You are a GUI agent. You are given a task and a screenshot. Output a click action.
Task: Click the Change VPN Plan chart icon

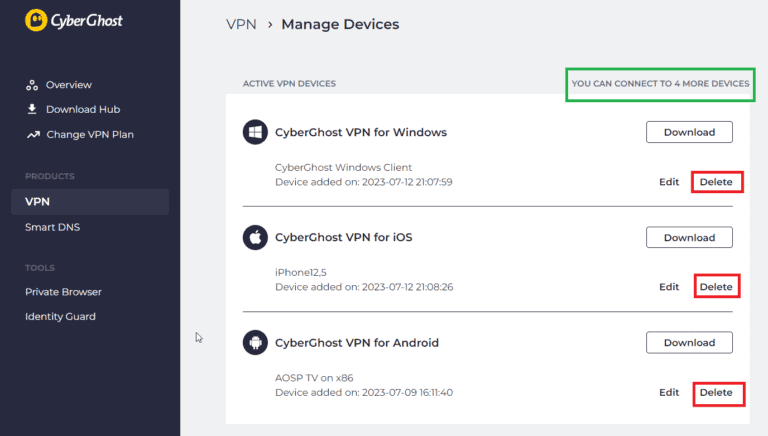pyautogui.click(x=33, y=134)
